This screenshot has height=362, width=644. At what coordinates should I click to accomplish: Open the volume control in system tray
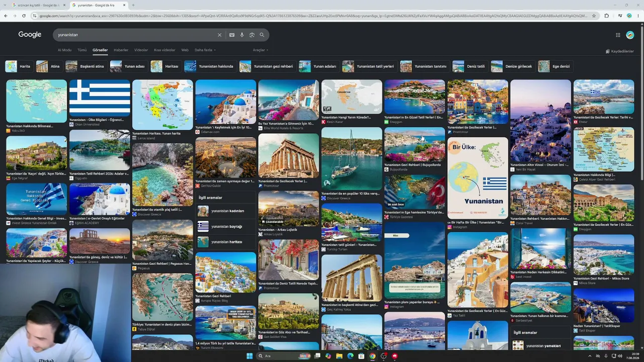[x=614, y=356]
